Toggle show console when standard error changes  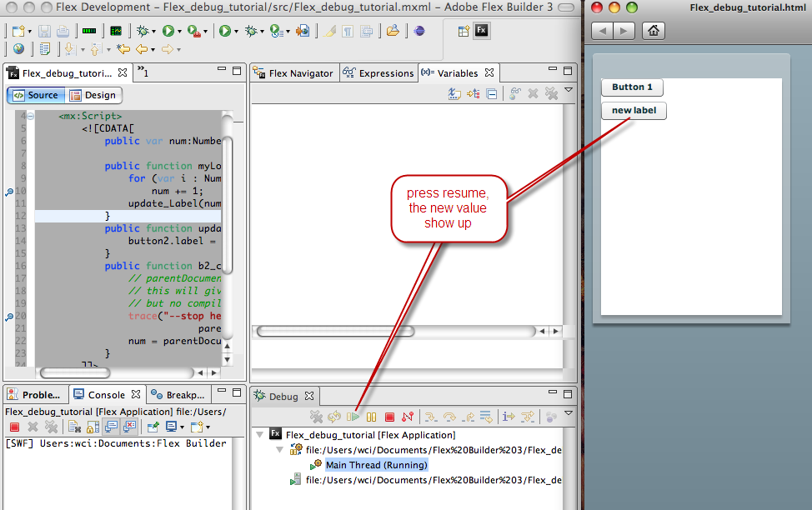coord(129,427)
